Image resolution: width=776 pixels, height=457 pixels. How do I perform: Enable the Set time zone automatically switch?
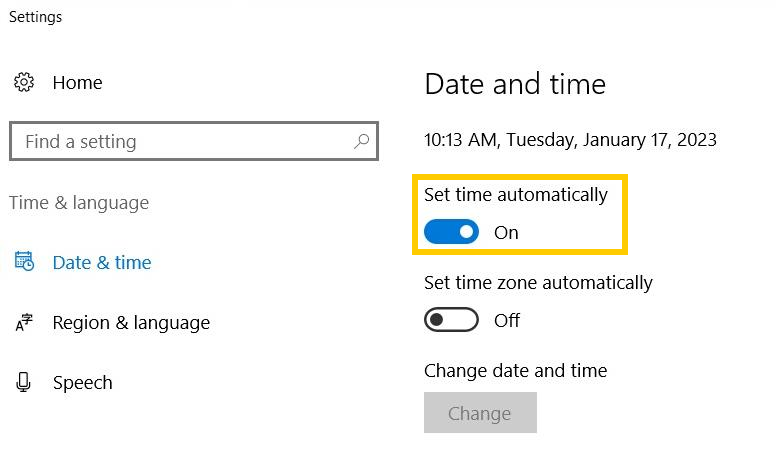451,320
